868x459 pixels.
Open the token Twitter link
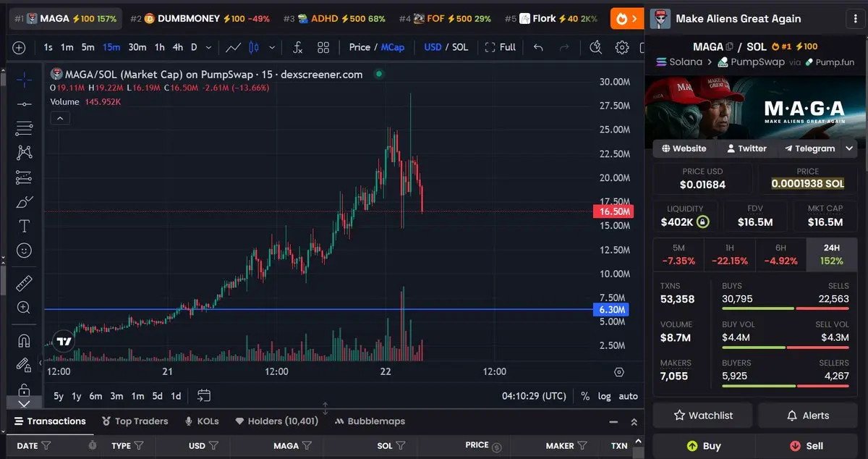pyautogui.click(x=746, y=148)
